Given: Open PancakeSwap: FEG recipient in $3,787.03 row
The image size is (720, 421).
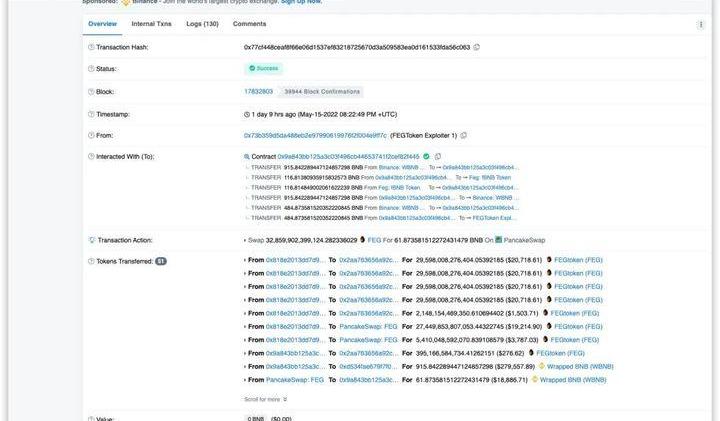Looking at the screenshot, I should 369,340.
